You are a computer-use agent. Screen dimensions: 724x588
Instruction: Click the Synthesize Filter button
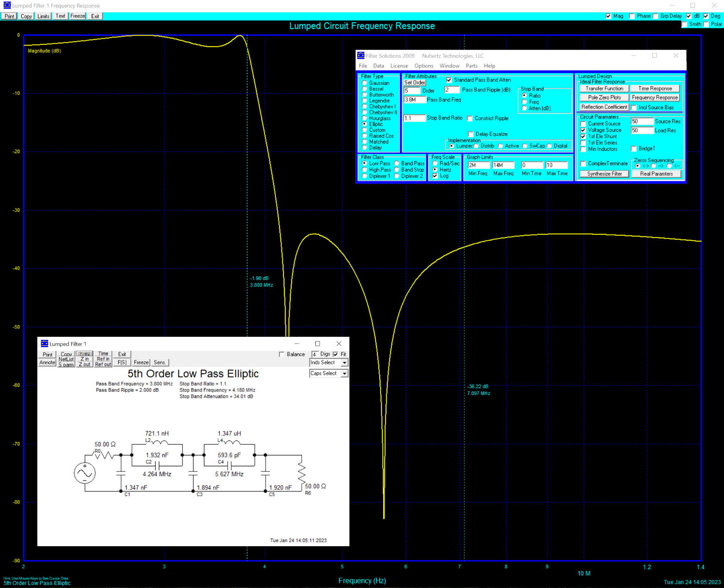tap(604, 174)
